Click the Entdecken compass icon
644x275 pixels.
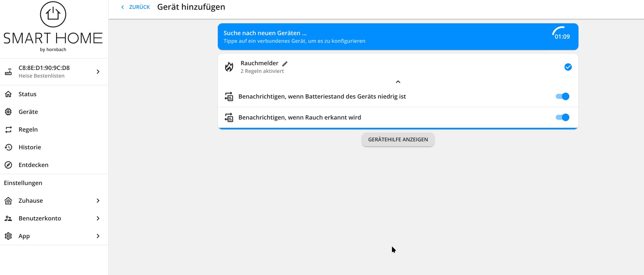(x=8, y=165)
